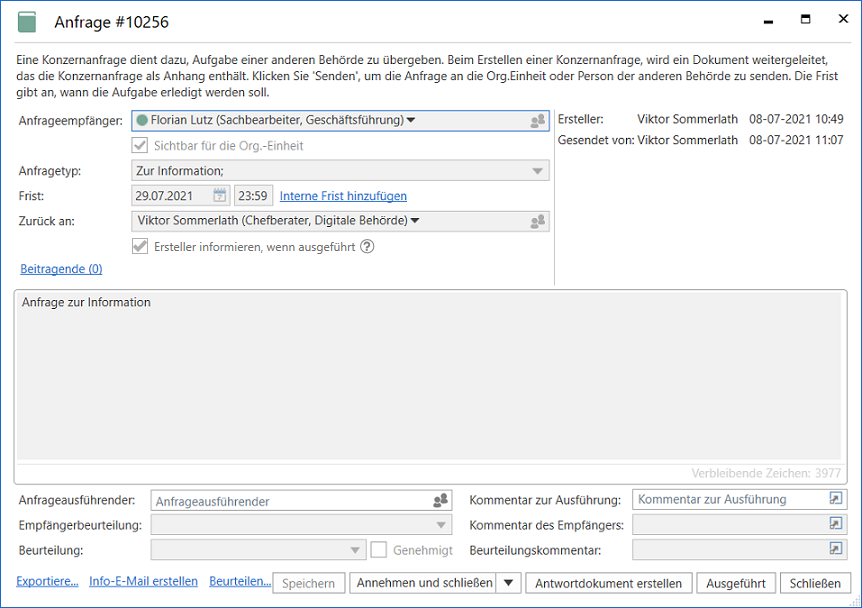Expand Kommentar zur Ausführung editor icon
Image resolution: width=862 pixels, height=608 pixels.
coord(836,499)
